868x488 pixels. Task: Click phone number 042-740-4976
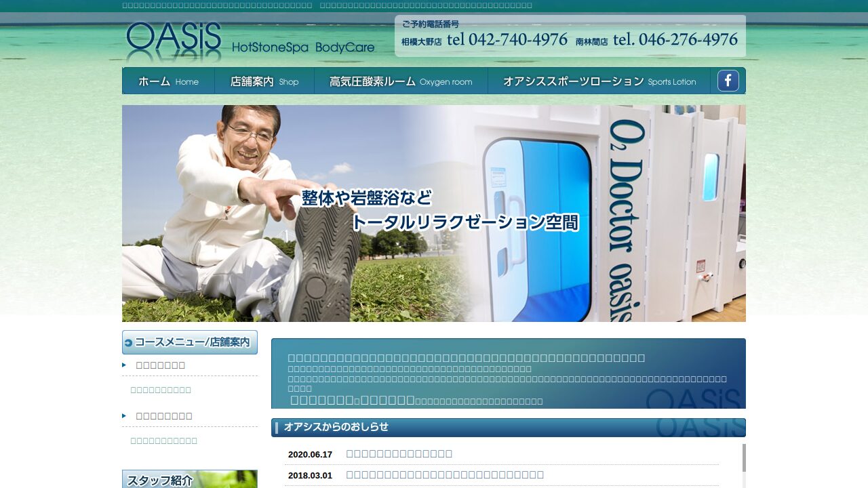coord(507,40)
